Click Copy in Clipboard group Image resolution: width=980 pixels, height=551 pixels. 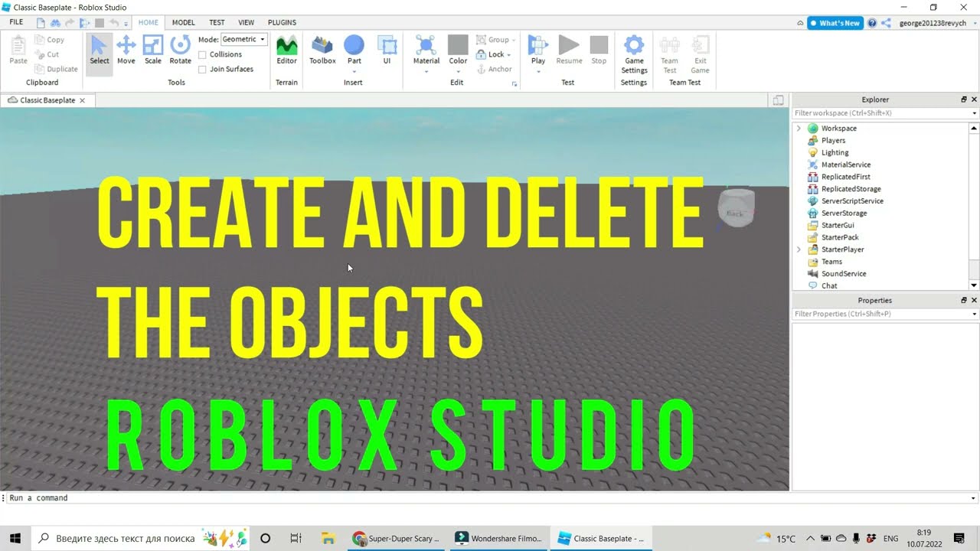tap(50, 40)
